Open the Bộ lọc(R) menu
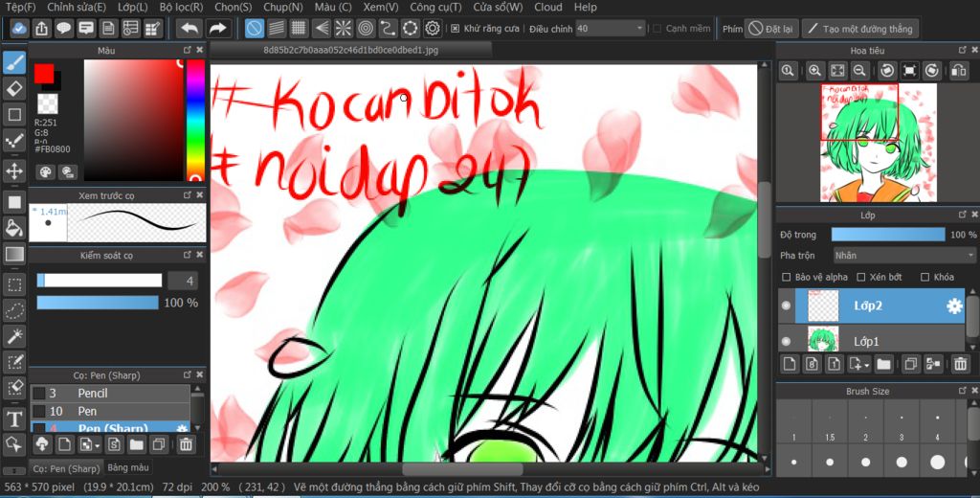Screen dimensions: 980x498 click(x=181, y=7)
